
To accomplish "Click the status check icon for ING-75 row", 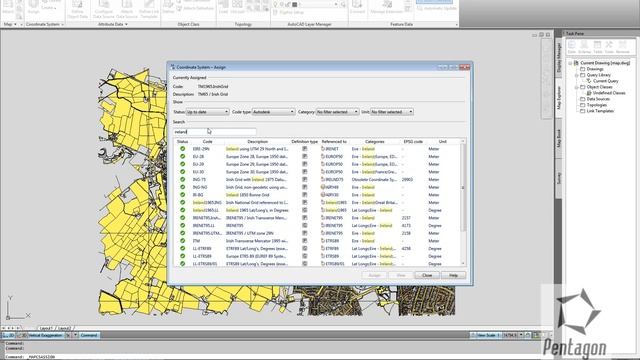I will coord(182,180).
